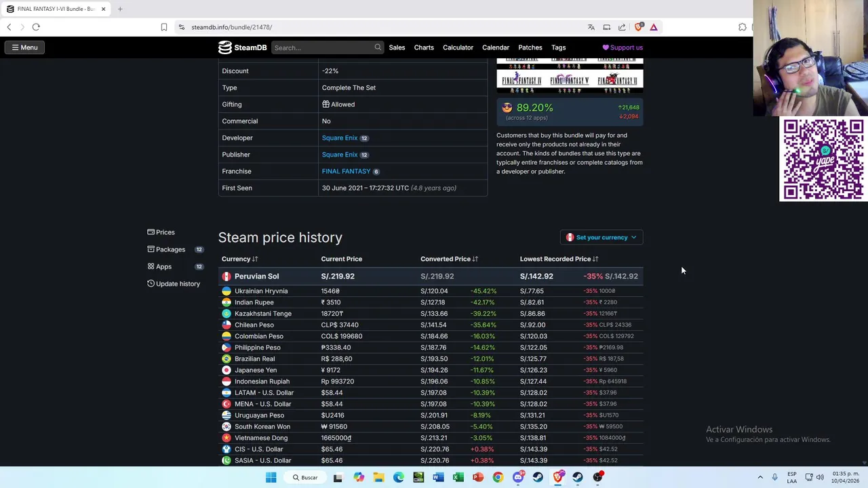Viewport: 868px width, 488px height.
Task: Open the Windows Start menu
Action: click(x=271, y=477)
